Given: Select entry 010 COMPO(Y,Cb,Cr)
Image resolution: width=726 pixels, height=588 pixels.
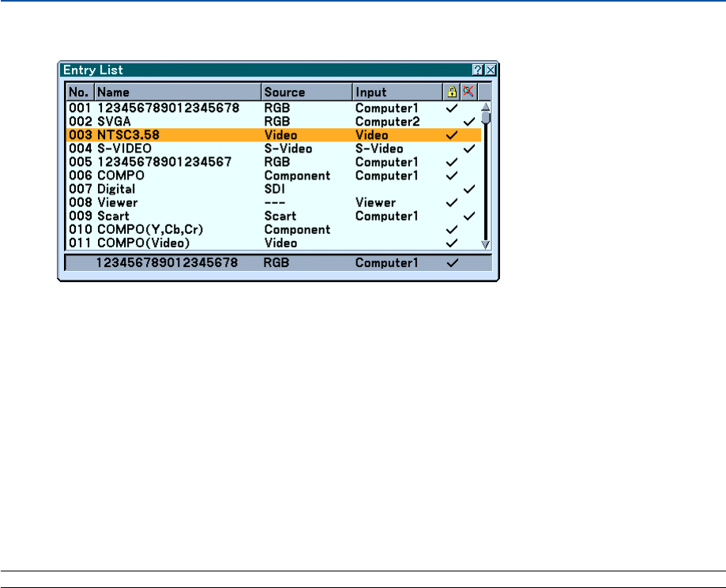Looking at the screenshot, I should tap(273, 229).
